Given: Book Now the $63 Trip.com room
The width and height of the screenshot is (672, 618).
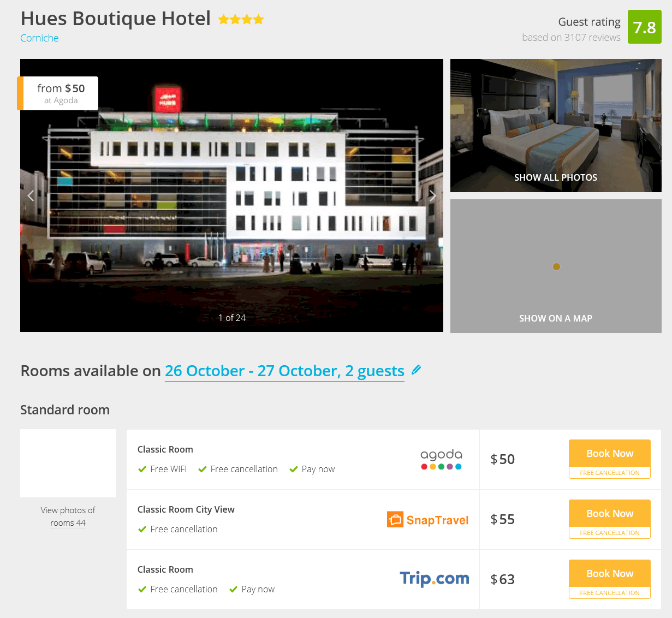Looking at the screenshot, I should [x=610, y=574].
